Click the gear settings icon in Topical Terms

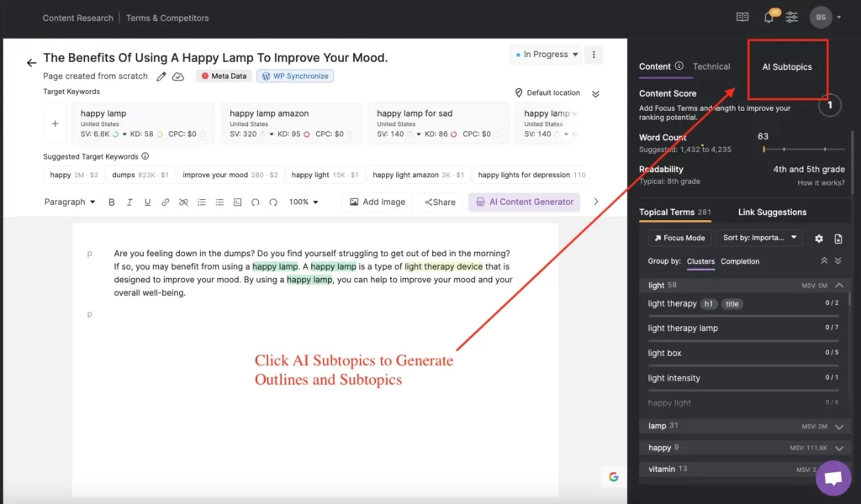coord(819,239)
